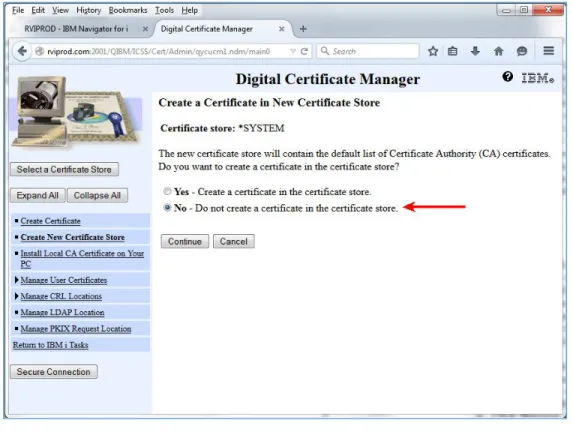Bookmark this page with the star icon
The width and height of the screenshot is (573, 432).
[433, 51]
